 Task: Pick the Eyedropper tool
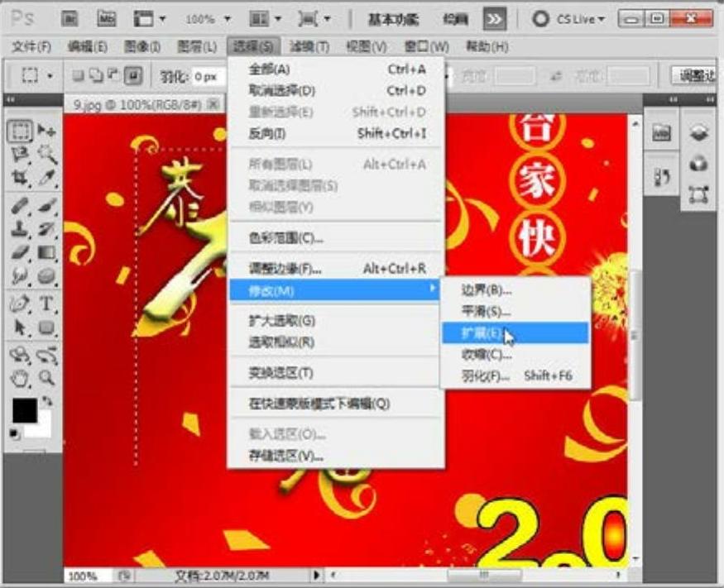click(x=46, y=176)
